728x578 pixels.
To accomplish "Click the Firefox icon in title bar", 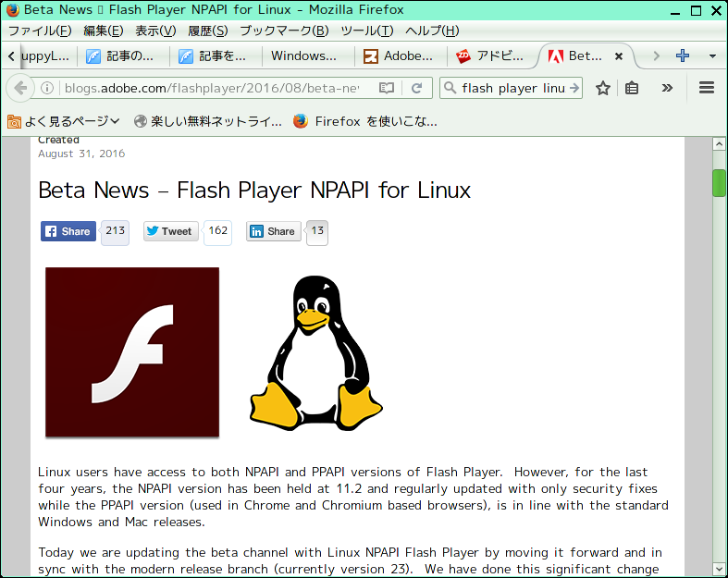I will [13, 10].
